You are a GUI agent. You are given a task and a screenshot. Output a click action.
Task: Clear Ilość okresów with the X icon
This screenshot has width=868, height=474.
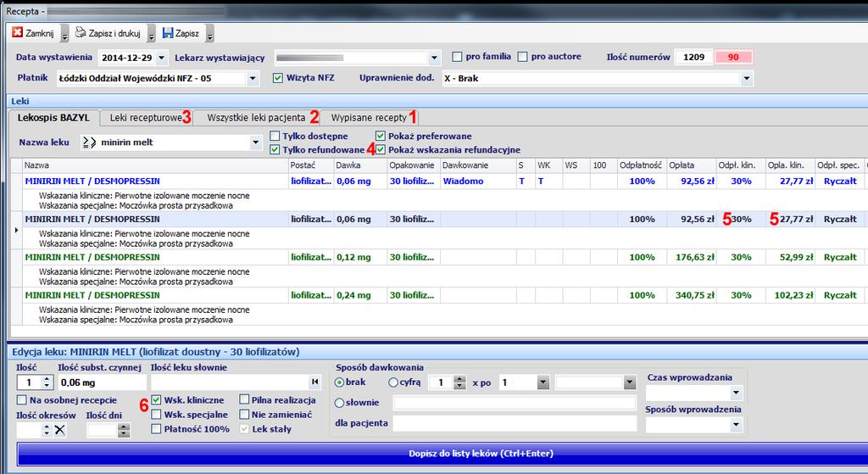pos(60,430)
